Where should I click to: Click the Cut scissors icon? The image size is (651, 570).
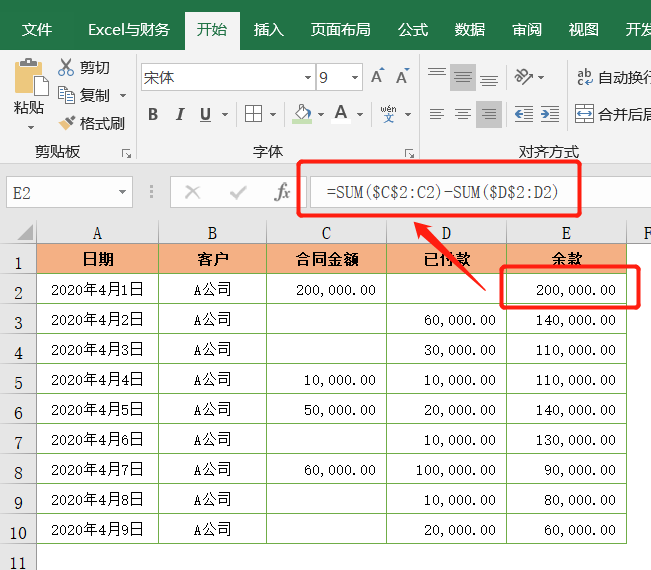click(66, 67)
